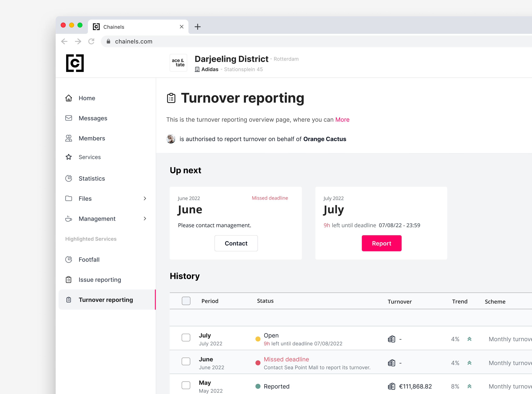Click Adidas in the header
The width and height of the screenshot is (532, 394).
(x=210, y=69)
